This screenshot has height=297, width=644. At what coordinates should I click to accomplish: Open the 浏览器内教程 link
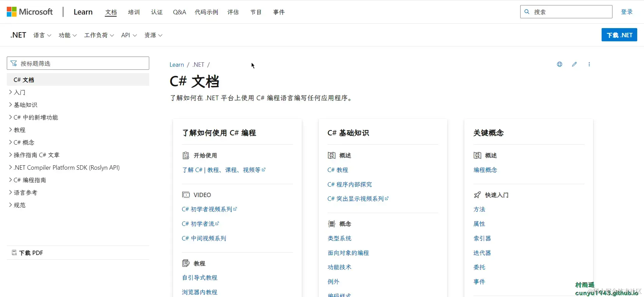click(x=200, y=292)
